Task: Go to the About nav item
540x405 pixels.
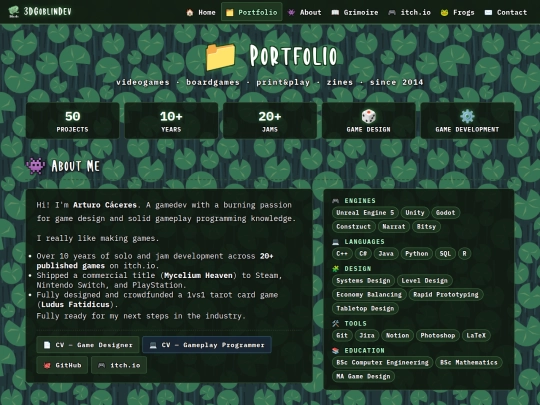Action: point(304,12)
